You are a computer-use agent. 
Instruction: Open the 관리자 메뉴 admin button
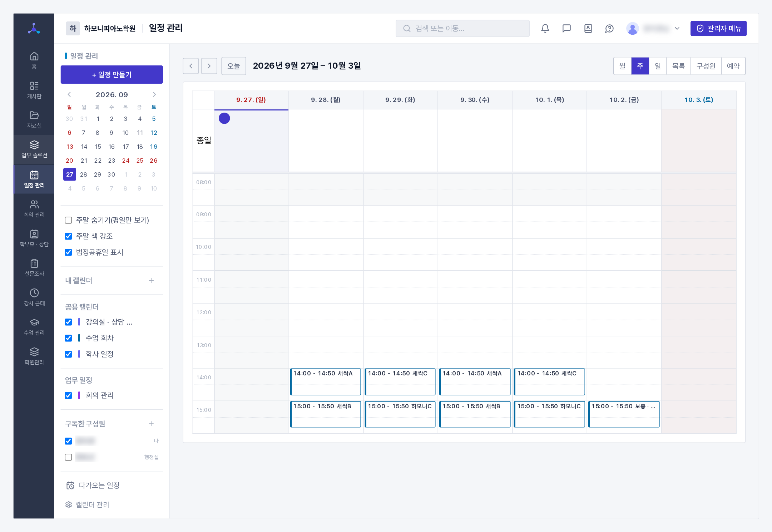pos(718,28)
